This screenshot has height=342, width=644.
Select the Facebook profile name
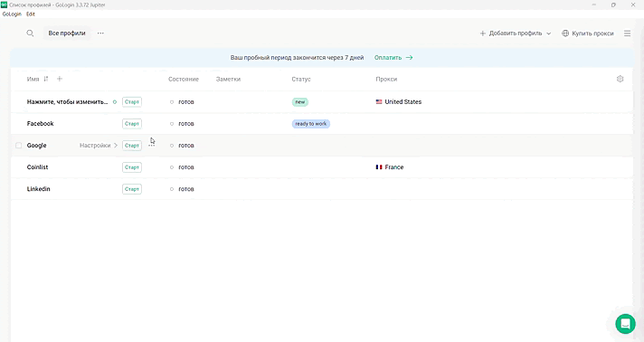point(40,124)
